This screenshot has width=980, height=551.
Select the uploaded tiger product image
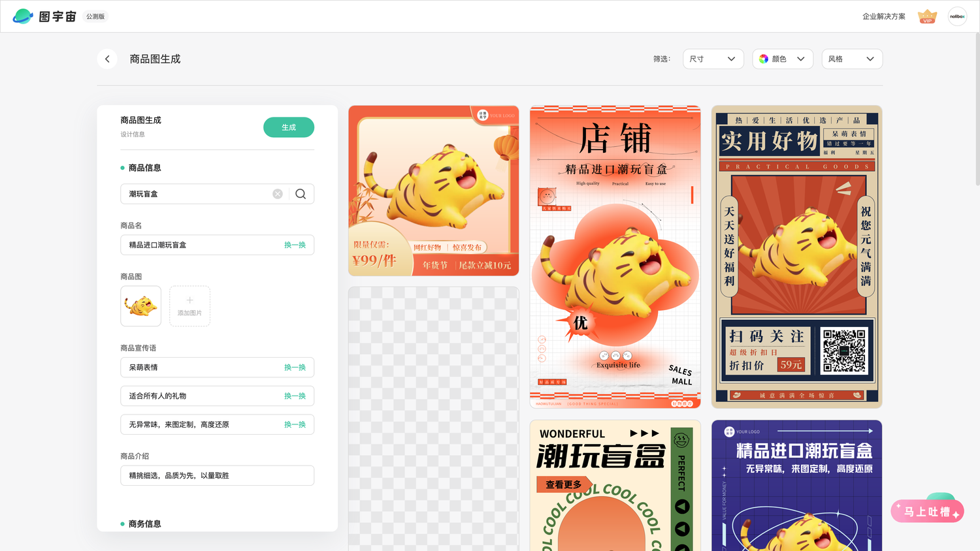coord(140,306)
